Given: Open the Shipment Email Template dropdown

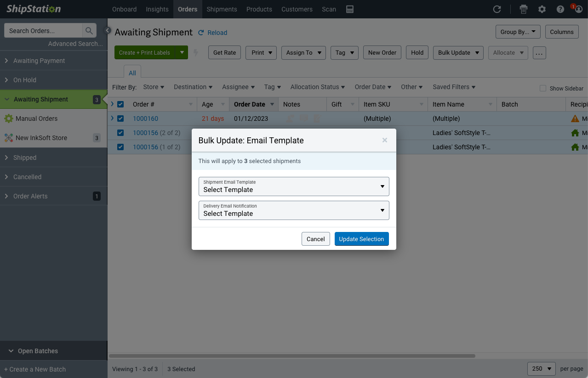Looking at the screenshot, I should (x=294, y=186).
